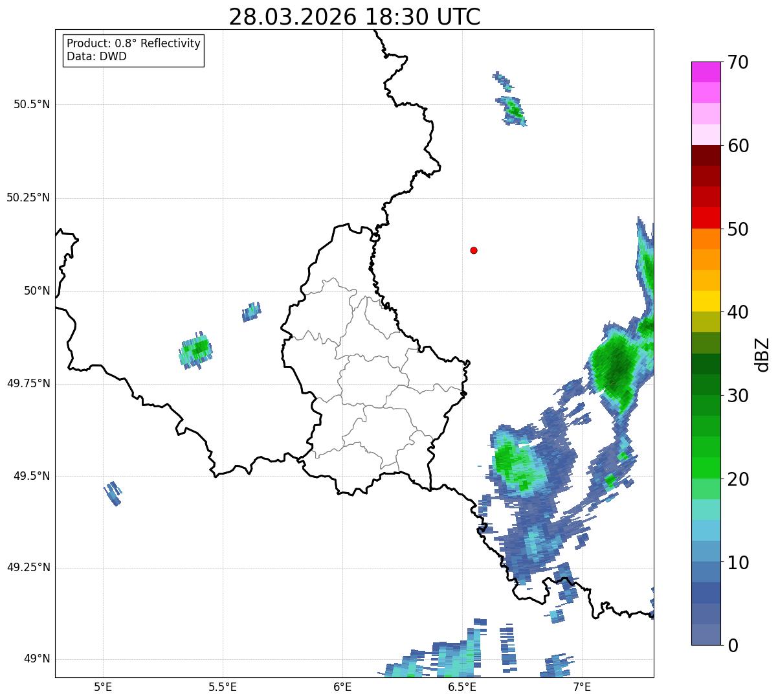Click the dark maroon colorbar segment below 60
778x700 pixels.
[706, 155]
